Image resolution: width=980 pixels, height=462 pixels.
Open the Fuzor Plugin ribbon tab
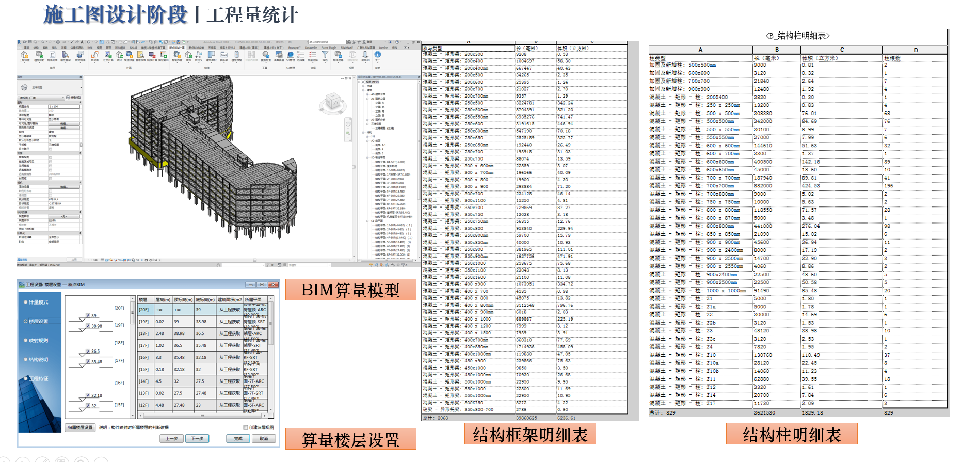[329, 47]
